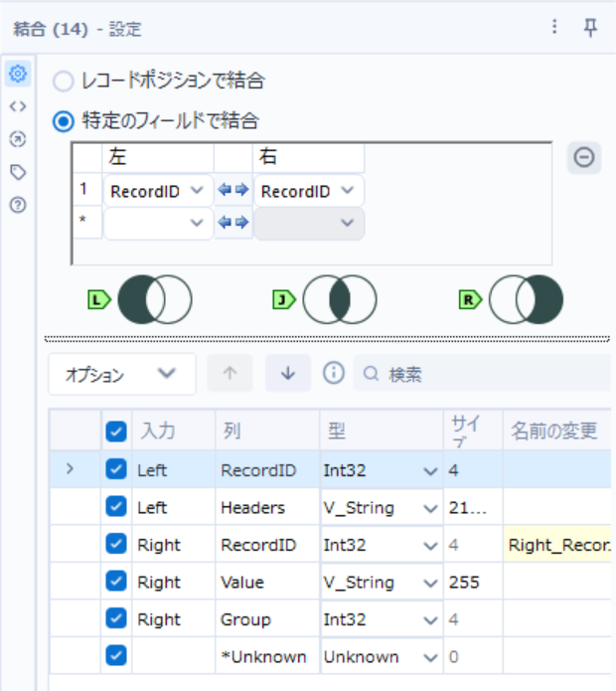This screenshot has height=691, width=616.
Task: Uncheck Left Headers field checkbox
Action: click(116, 506)
